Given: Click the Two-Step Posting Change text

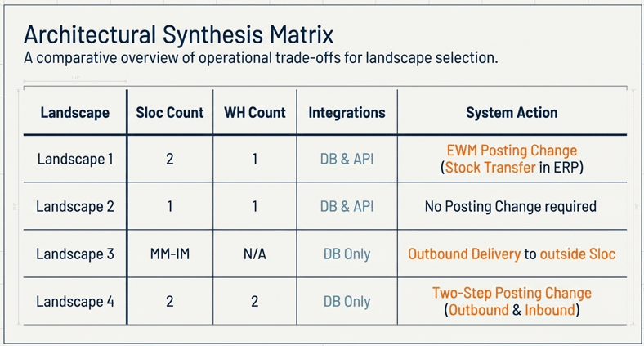Looking at the screenshot, I should point(512,293).
